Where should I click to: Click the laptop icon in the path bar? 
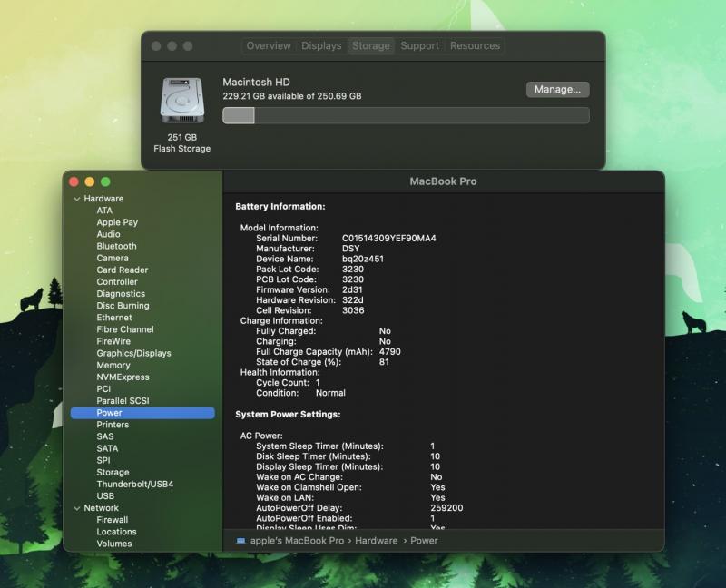click(x=240, y=541)
